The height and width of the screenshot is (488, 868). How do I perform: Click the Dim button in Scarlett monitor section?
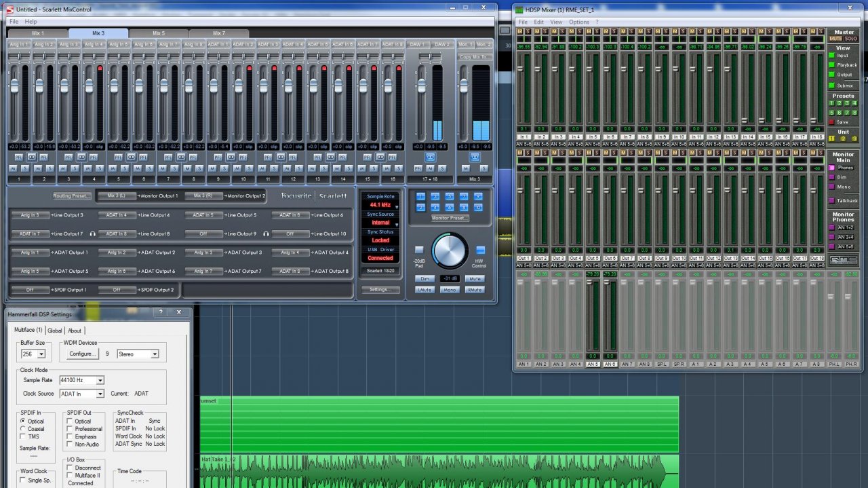click(x=425, y=279)
